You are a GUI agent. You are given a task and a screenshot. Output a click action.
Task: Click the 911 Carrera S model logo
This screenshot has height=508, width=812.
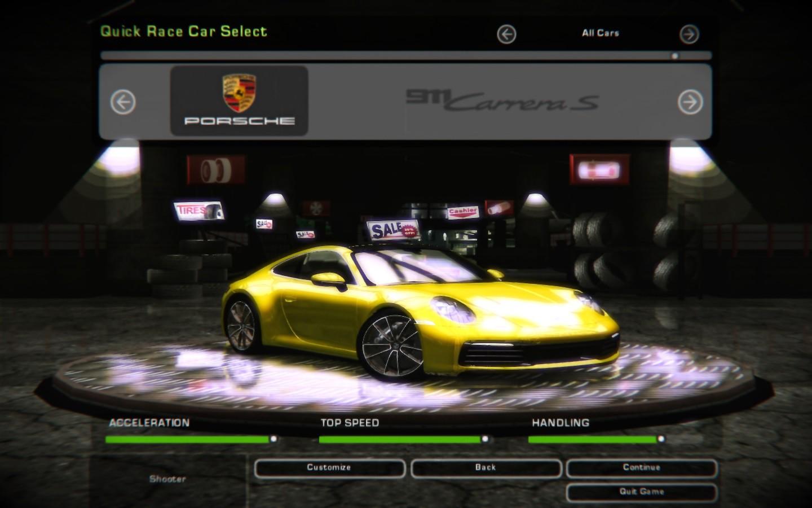pos(503,101)
